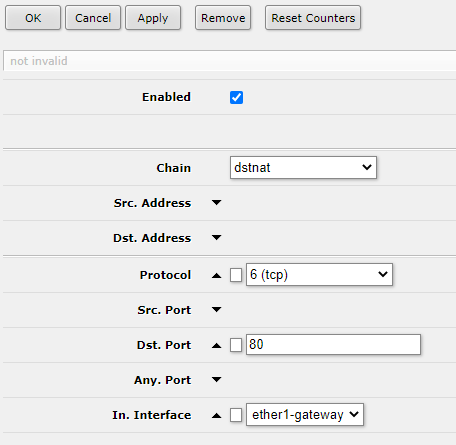The width and height of the screenshot is (456, 445).
Task: Apply the NAT rule changes
Action: [x=153, y=18]
